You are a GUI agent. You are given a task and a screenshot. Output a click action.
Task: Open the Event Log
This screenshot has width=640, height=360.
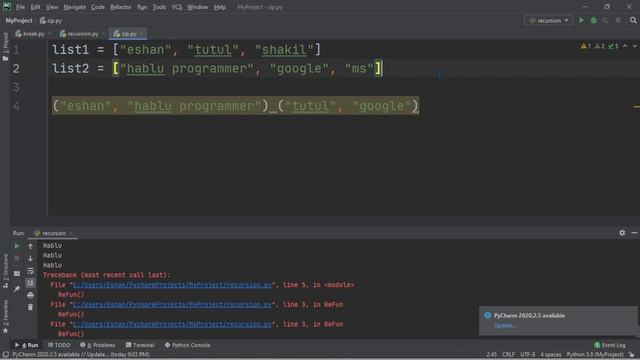point(610,345)
